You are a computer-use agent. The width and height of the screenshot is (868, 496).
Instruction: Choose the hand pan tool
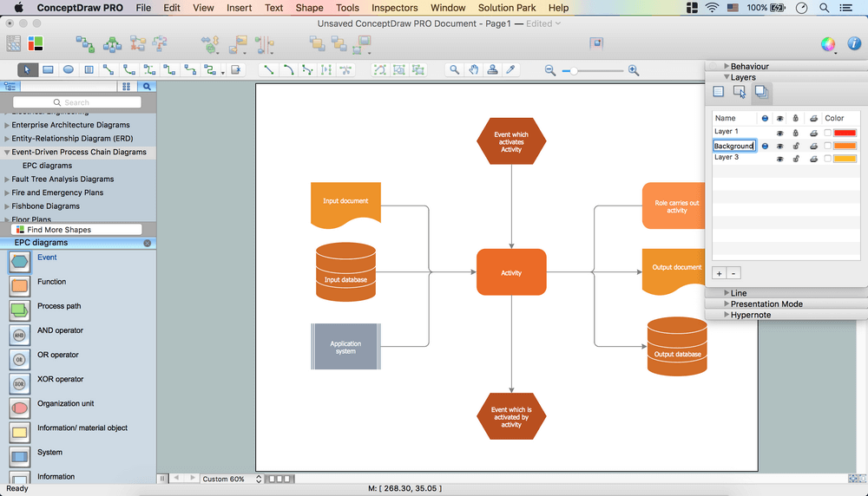(x=474, y=69)
